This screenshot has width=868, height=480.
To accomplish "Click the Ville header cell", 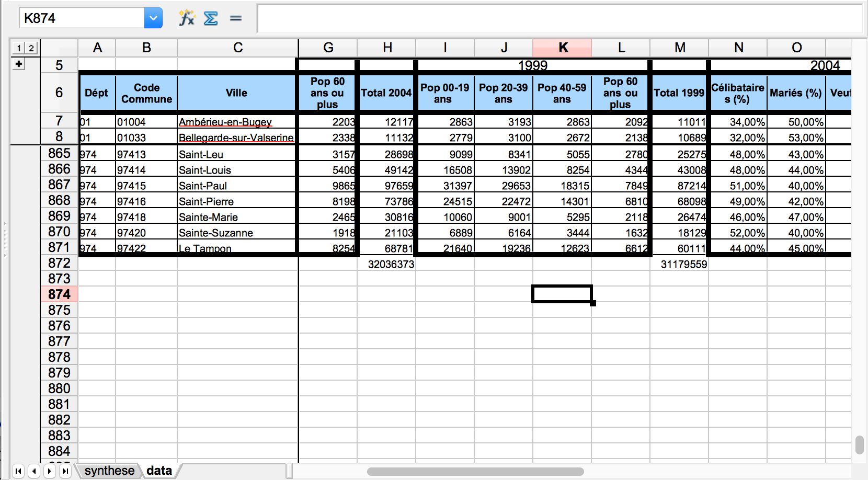I will click(x=237, y=93).
